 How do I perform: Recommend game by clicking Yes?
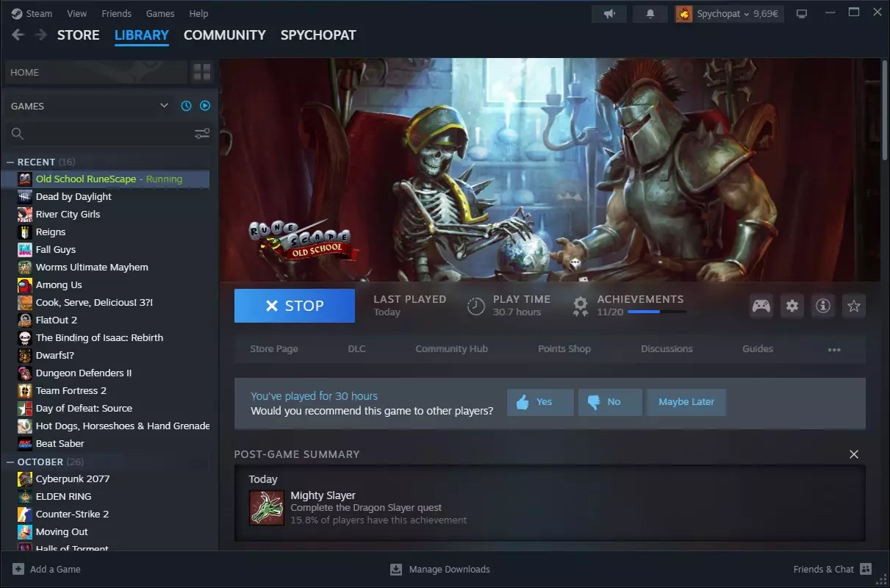tap(540, 402)
